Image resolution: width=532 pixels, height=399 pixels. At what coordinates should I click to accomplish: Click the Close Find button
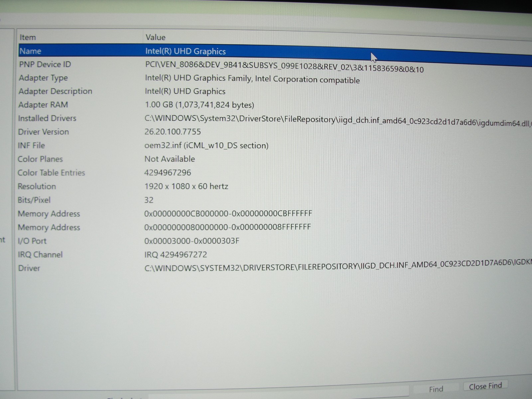(x=485, y=386)
